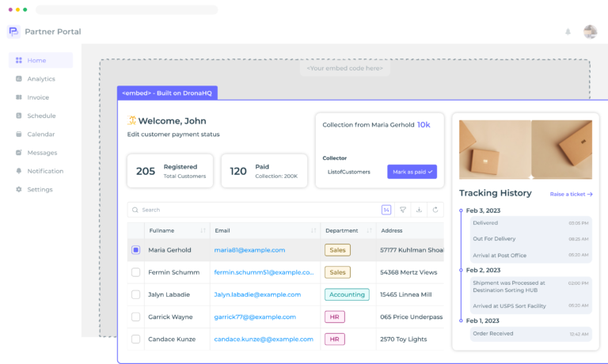The height and width of the screenshot is (364, 608).
Task: Open Messages menu item
Action: [x=40, y=153]
